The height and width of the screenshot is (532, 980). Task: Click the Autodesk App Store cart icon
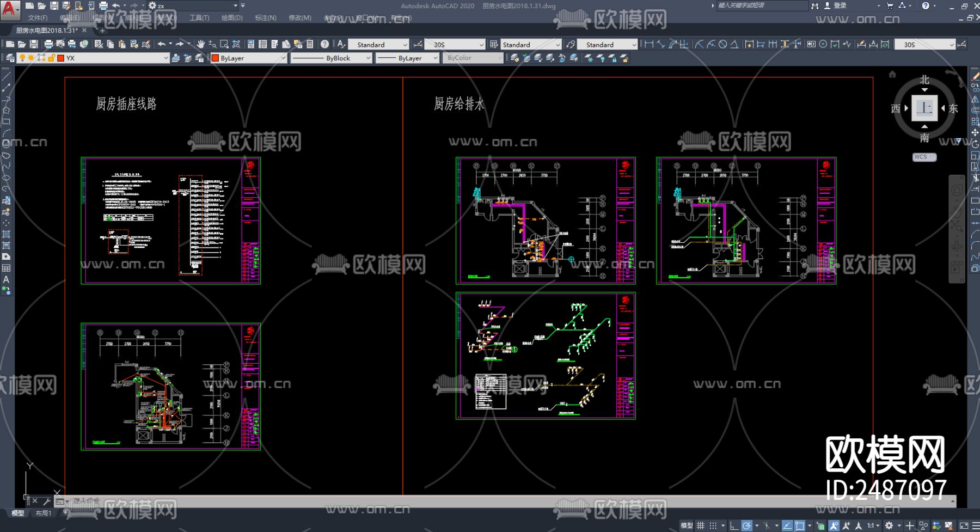(x=890, y=5)
